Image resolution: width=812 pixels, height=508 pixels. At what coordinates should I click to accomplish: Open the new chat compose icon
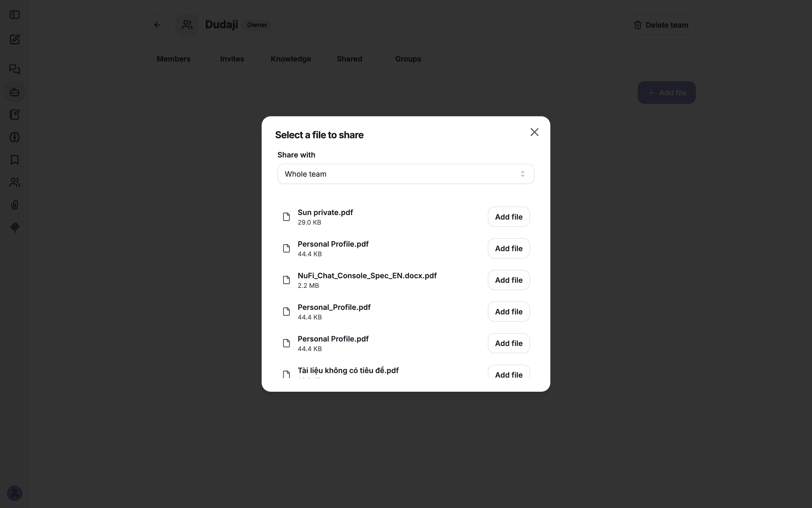point(14,40)
